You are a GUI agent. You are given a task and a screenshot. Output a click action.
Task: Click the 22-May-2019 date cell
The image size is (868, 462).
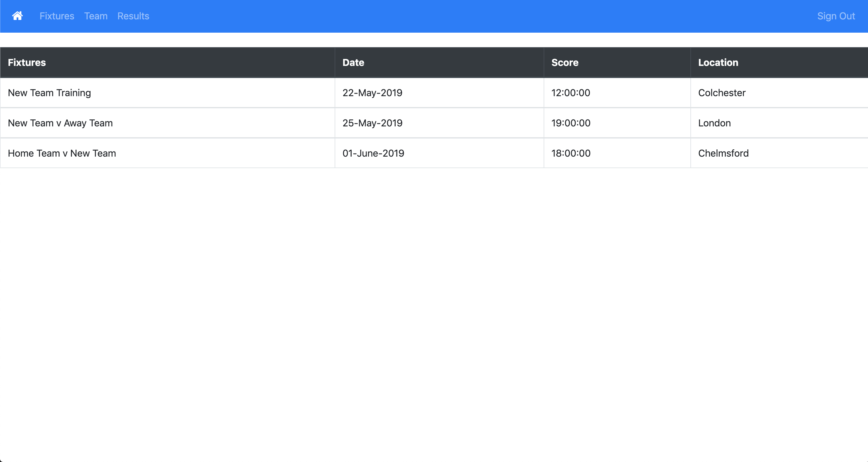[372, 93]
